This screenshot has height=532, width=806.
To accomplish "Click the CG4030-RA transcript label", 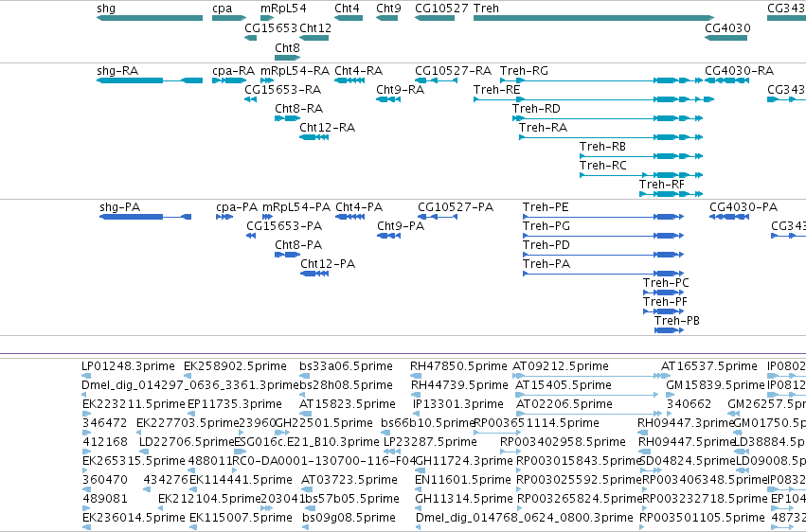I will click(739, 70).
